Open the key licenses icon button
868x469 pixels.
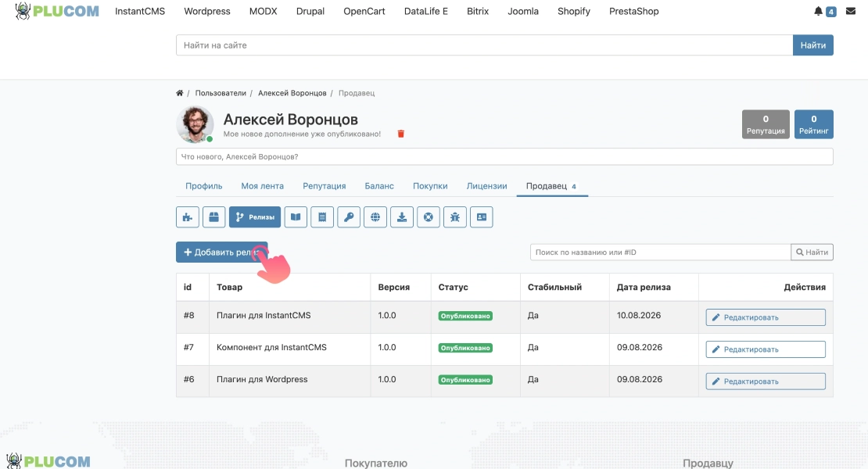click(x=349, y=217)
